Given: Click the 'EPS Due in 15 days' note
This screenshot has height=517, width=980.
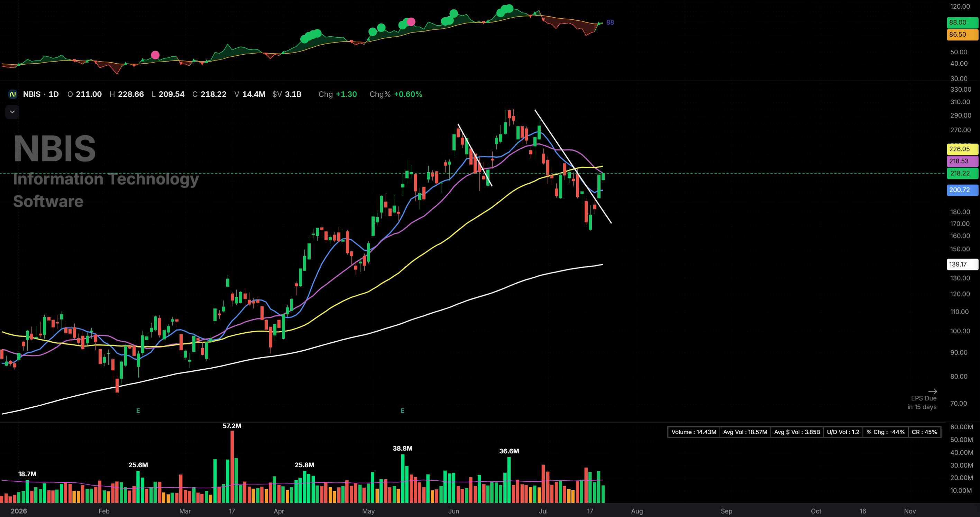Looking at the screenshot, I should 922,403.
